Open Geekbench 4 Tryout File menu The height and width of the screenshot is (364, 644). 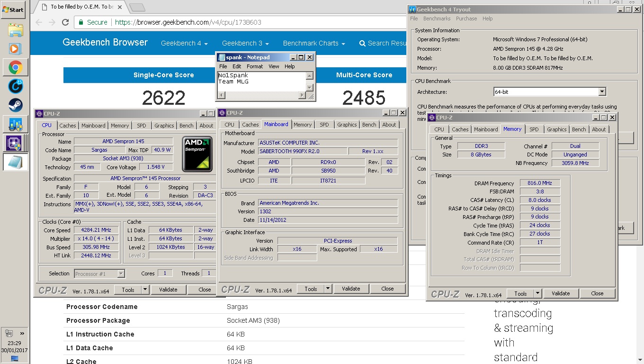[414, 18]
